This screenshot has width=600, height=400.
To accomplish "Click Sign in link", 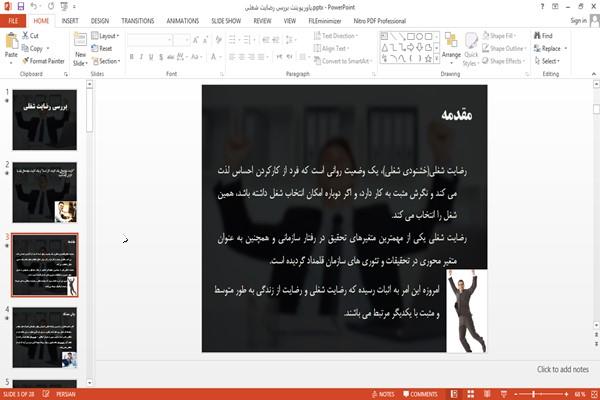I will click(578, 21).
